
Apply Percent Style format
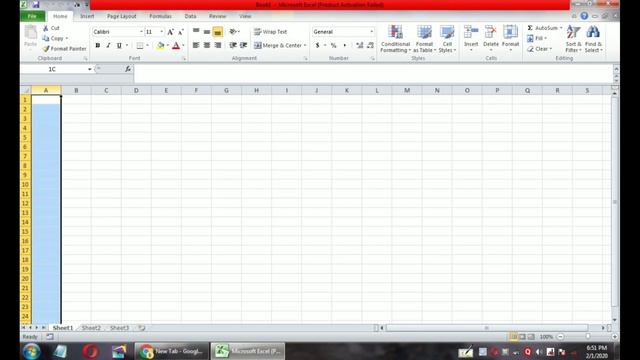333,45
